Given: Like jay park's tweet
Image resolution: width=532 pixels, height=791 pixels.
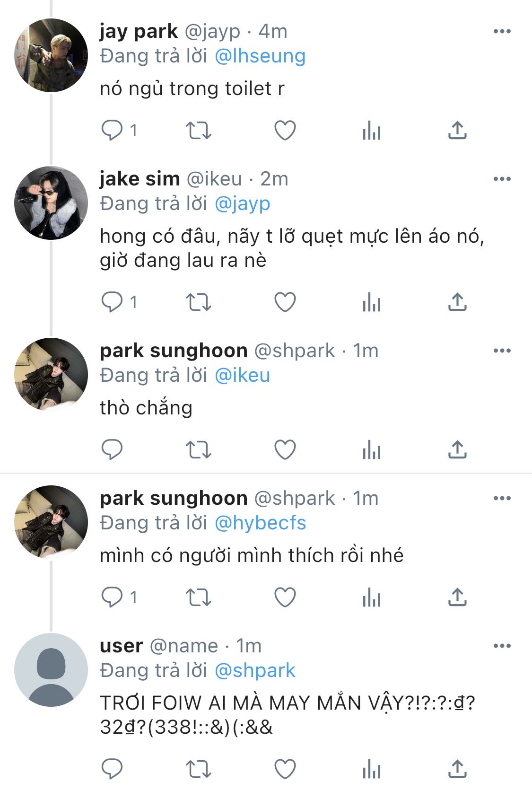Looking at the screenshot, I should tap(285, 131).
